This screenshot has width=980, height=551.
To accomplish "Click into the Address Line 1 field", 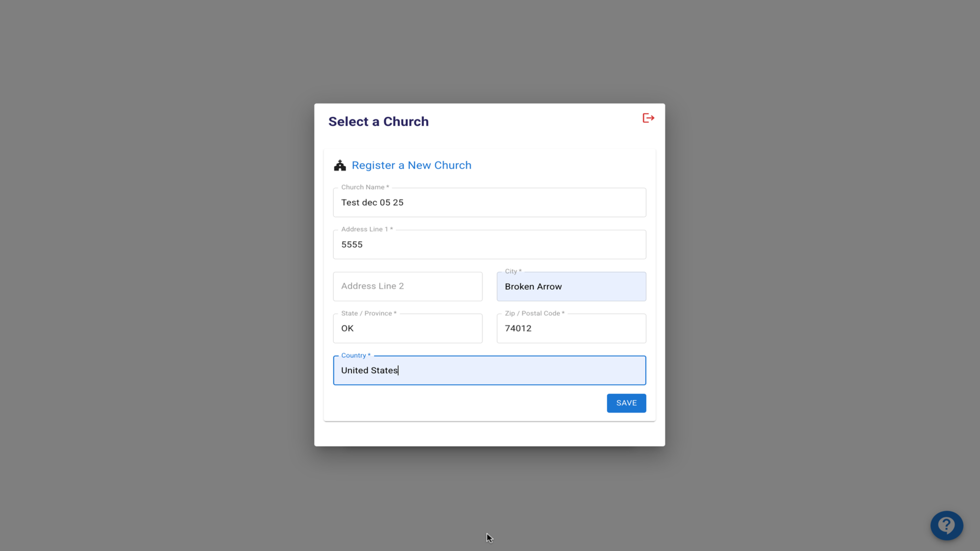I will [x=489, y=244].
